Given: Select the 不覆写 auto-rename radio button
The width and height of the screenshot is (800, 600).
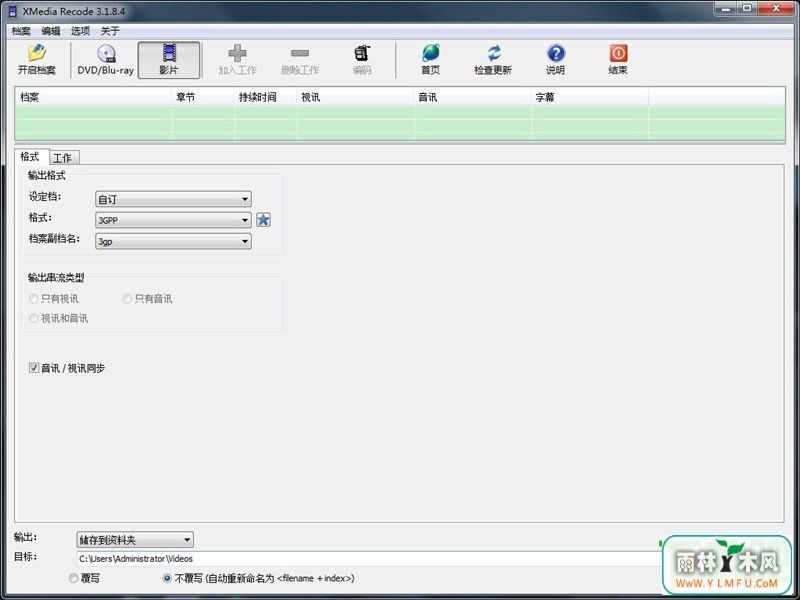Looking at the screenshot, I should (167, 578).
